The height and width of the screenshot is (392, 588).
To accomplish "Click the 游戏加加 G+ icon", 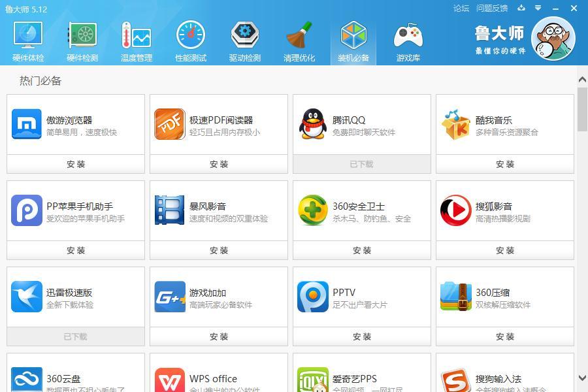I will click(x=170, y=297).
